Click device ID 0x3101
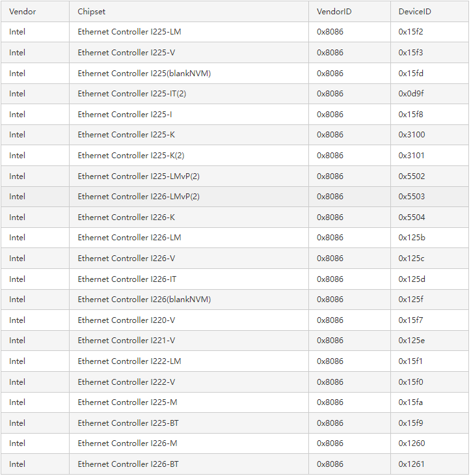The image size is (471, 476). point(411,156)
